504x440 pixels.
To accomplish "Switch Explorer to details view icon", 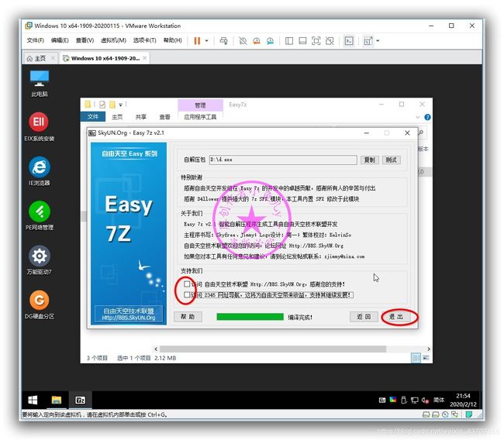I will point(416,358).
